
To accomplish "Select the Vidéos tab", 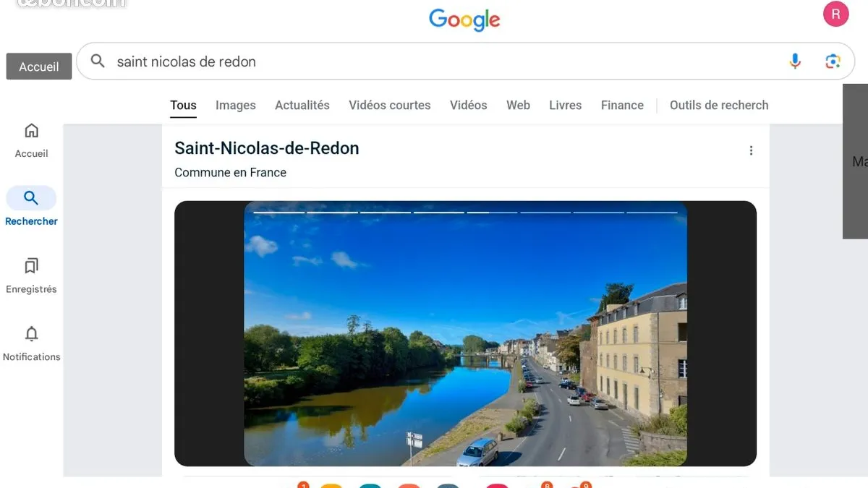I will tap(469, 106).
